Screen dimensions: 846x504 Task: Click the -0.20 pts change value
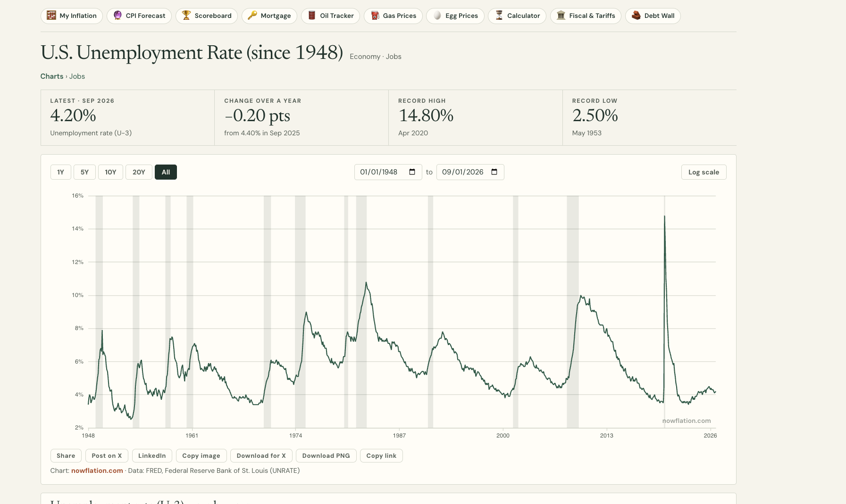point(257,116)
